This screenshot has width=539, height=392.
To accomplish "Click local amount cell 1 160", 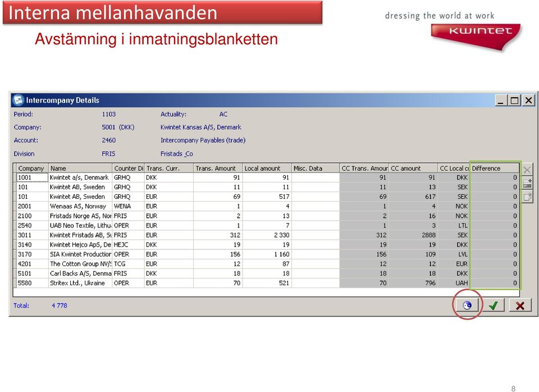I will [267, 254].
